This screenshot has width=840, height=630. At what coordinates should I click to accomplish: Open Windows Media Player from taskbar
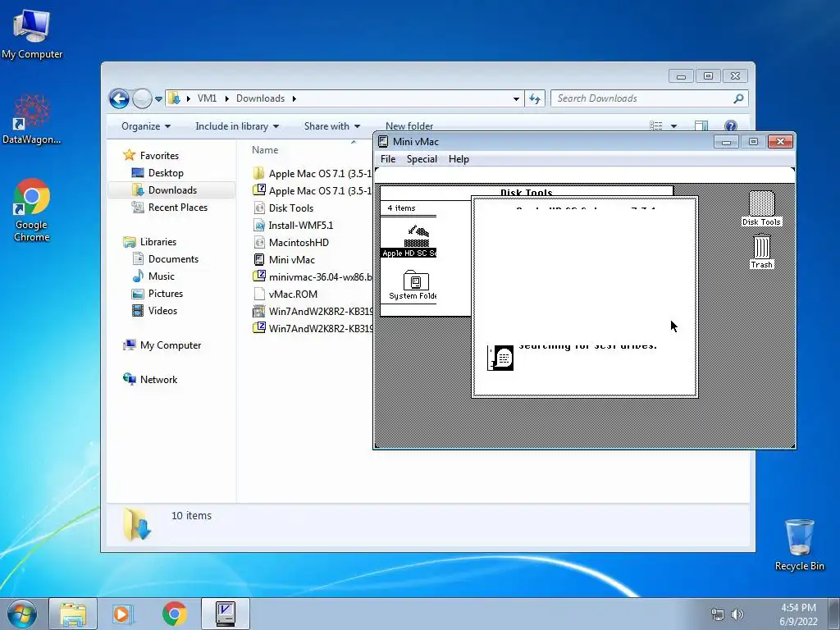122,614
